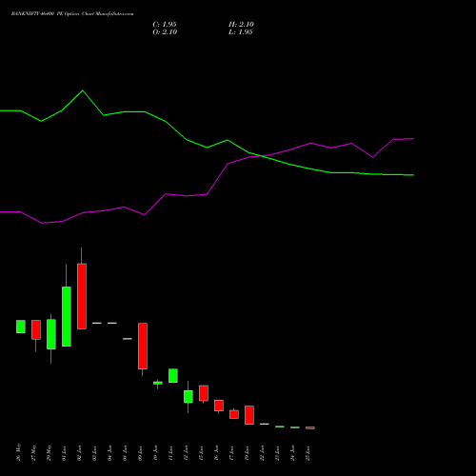Click the low value L: 1.95
The height and width of the screenshot is (476, 476).
pos(241,32)
